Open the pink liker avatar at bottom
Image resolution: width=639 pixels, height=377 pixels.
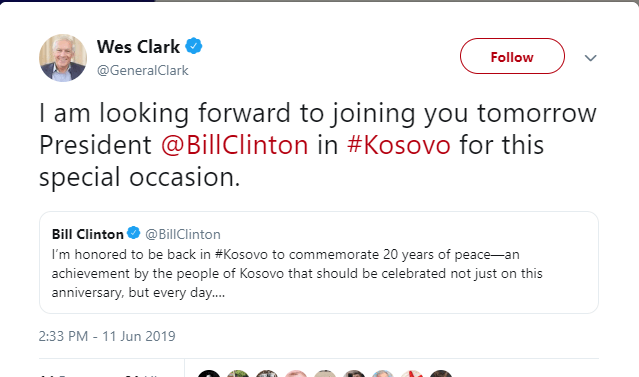pyautogui.click(x=296, y=374)
